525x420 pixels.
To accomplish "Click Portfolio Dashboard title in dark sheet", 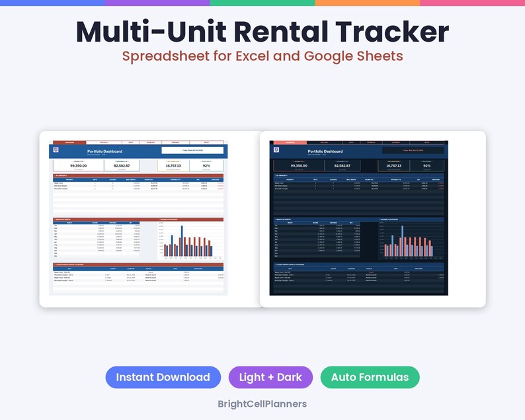I will point(325,151).
